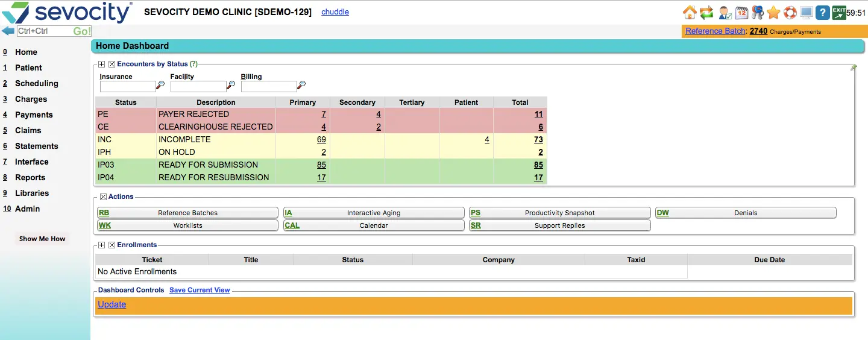Click the green EXIT icon
The image size is (868, 340).
[x=838, y=12]
